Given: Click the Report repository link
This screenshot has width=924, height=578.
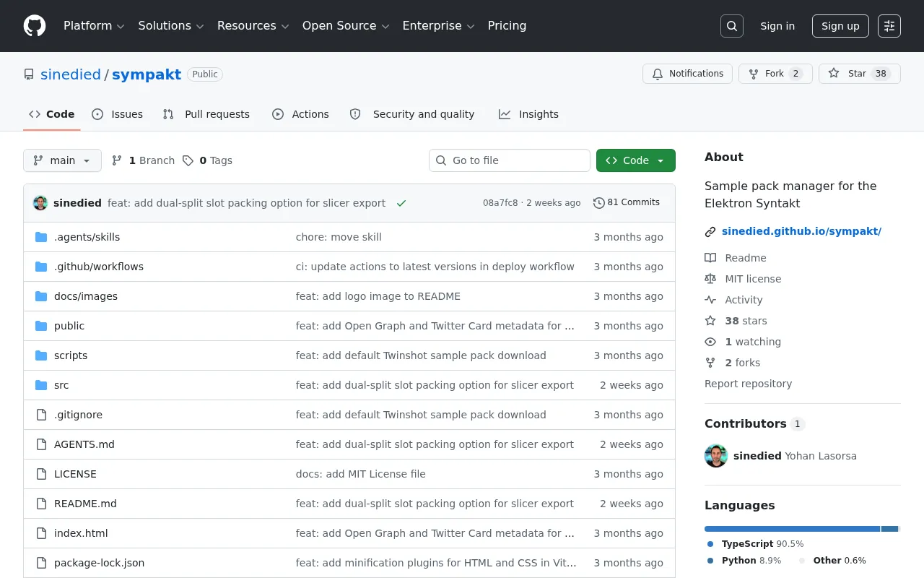Looking at the screenshot, I should pyautogui.click(x=748, y=384).
